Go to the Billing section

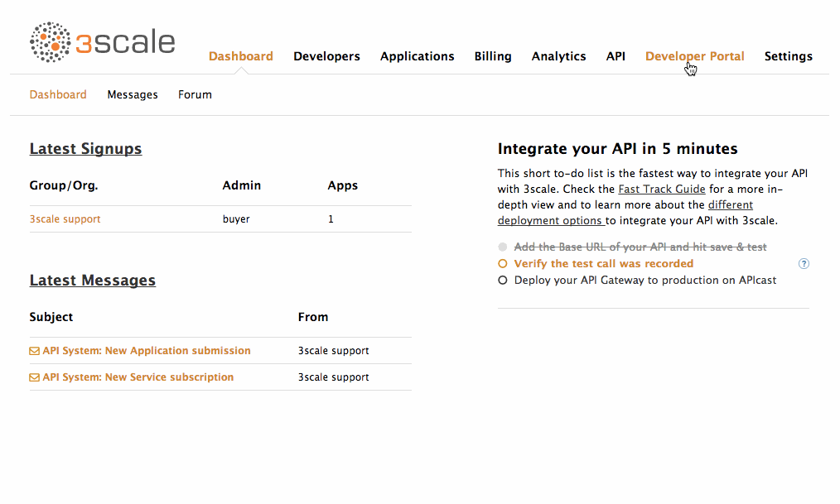point(493,56)
